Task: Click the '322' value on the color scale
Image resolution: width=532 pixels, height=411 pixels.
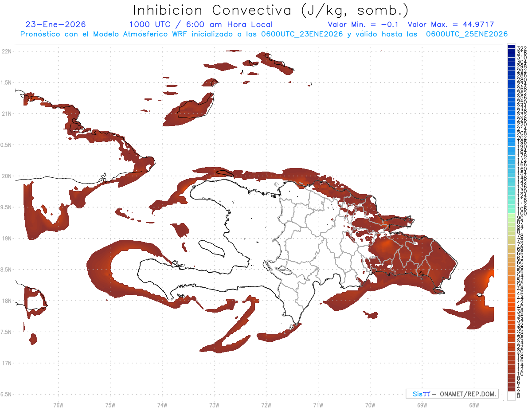Action: click(522, 48)
